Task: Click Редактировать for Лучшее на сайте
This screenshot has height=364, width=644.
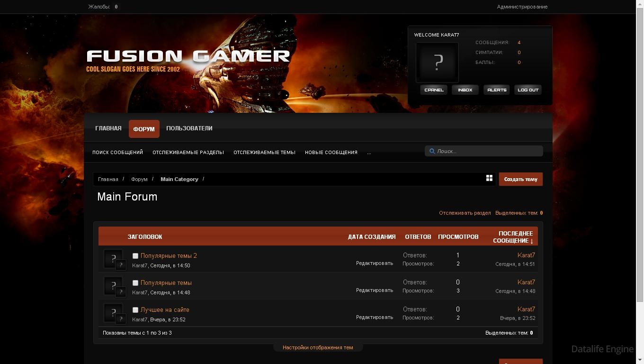Action: click(x=375, y=318)
